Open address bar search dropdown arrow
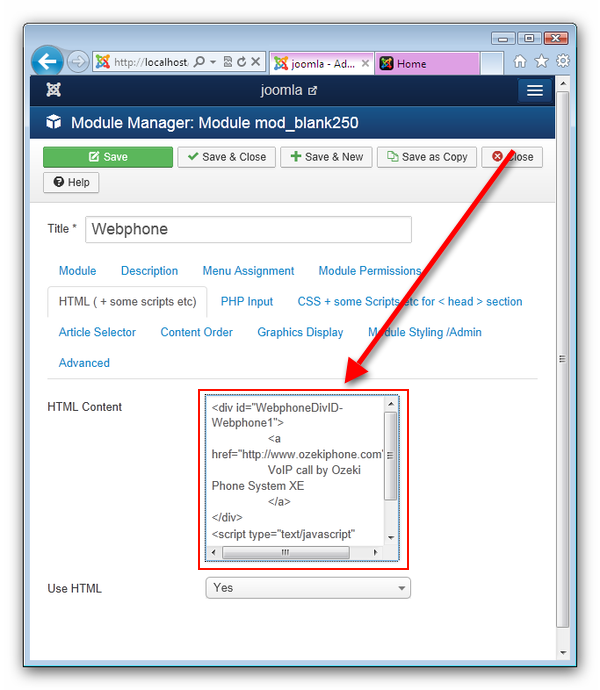This screenshot has height=690, width=600. coord(214,62)
